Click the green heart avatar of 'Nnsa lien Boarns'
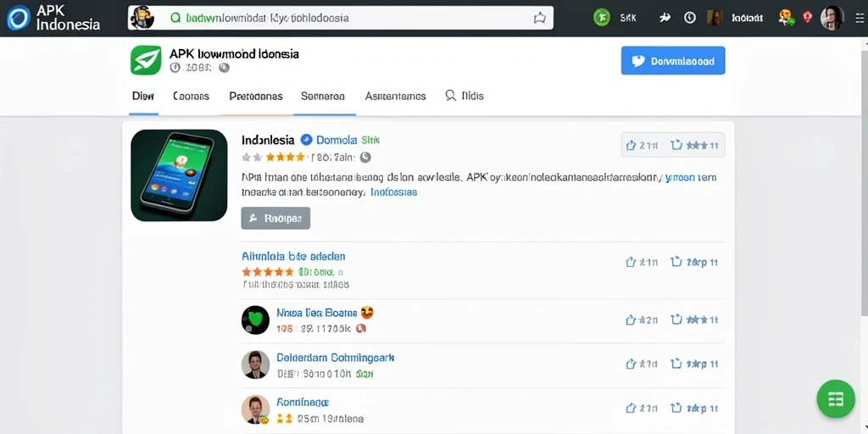The width and height of the screenshot is (868, 434). tap(255, 320)
